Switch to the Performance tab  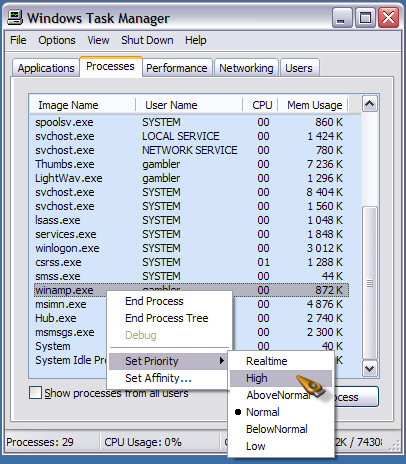pyautogui.click(x=177, y=68)
